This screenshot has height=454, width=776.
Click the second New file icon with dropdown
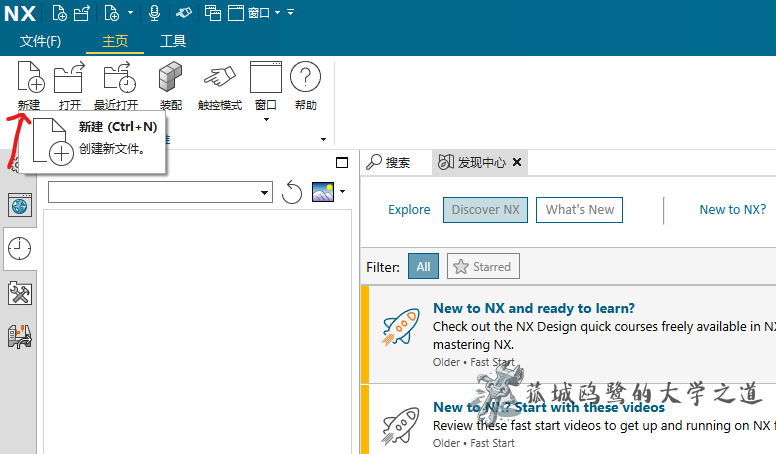[112, 13]
